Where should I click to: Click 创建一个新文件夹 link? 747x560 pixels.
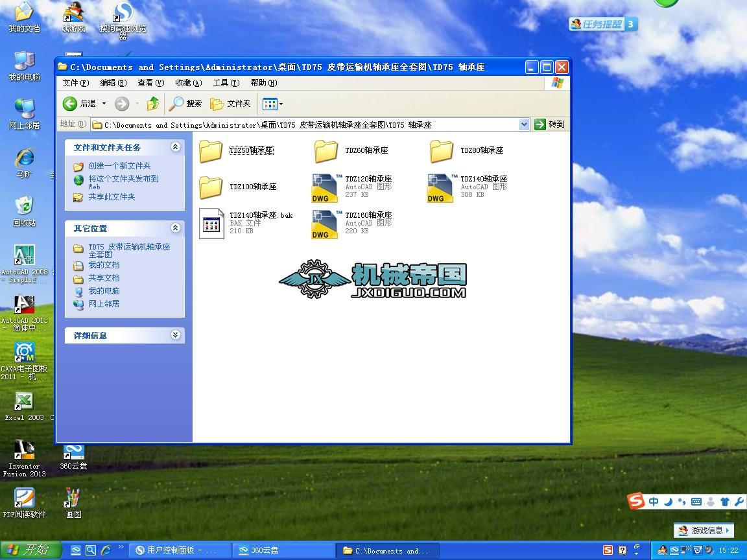[119, 166]
